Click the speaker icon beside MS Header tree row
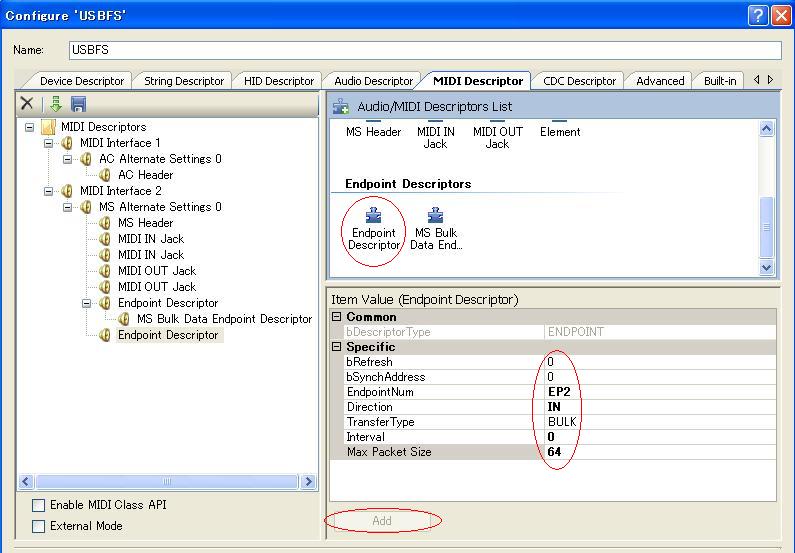Screen dimensions: 795x553 [x=105, y=223]
